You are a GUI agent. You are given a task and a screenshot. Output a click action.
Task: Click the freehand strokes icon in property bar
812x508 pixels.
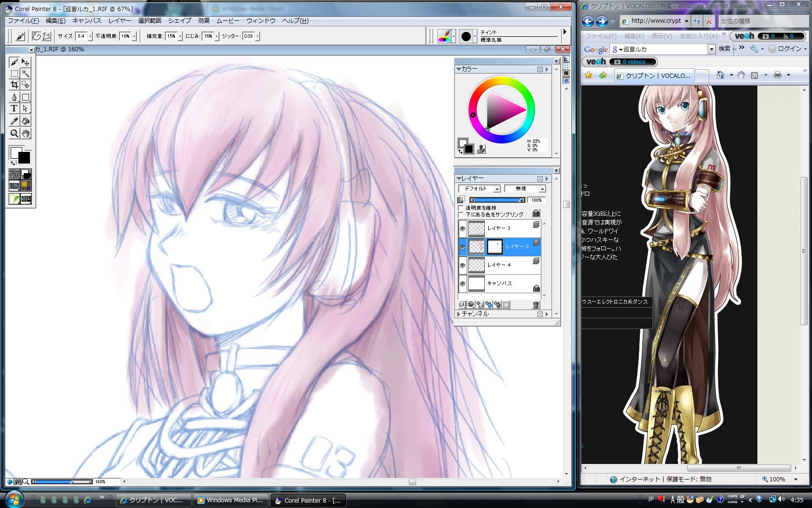pyautogui.click(x=37, y=36)
